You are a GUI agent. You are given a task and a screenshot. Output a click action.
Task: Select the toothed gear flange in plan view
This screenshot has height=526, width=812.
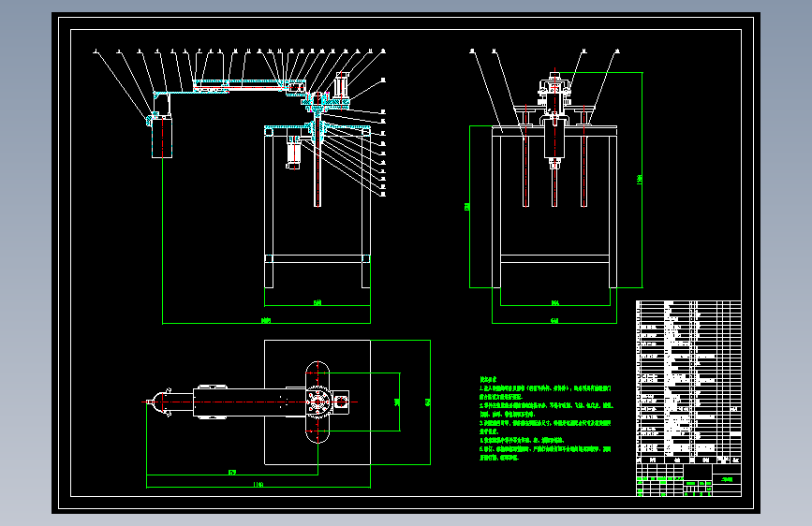pos(317,402)
